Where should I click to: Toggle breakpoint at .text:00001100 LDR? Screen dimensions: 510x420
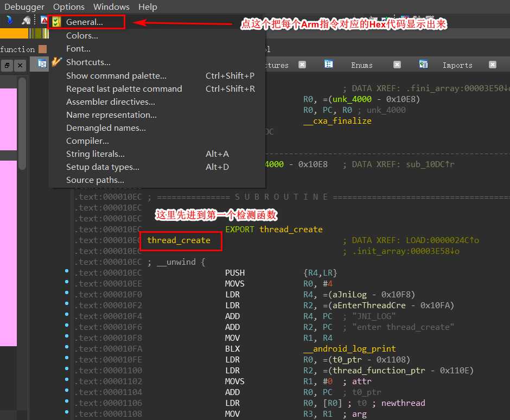click(67, 368)
